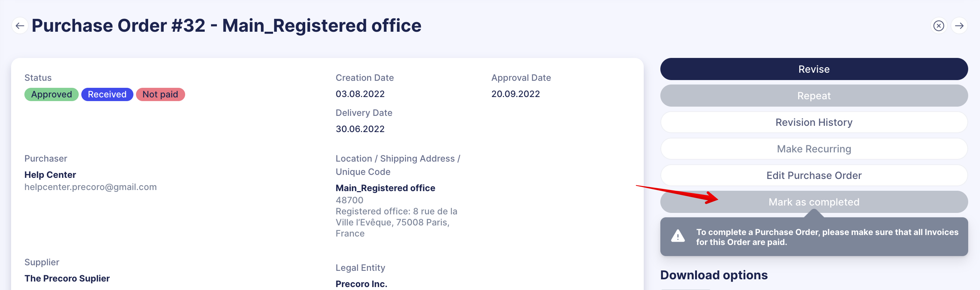Viewport: 980px width, 290px height.
Task: Click the Not paid status badge
Action: tap(160, 94)
